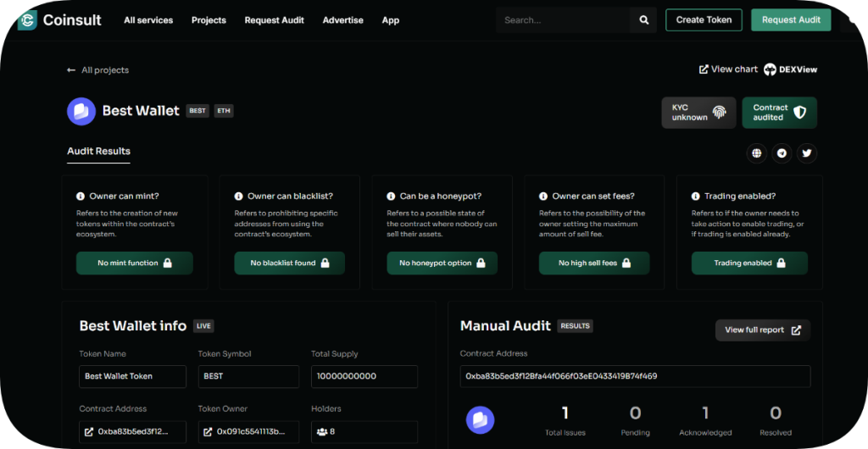Open the All services menu

148,19
